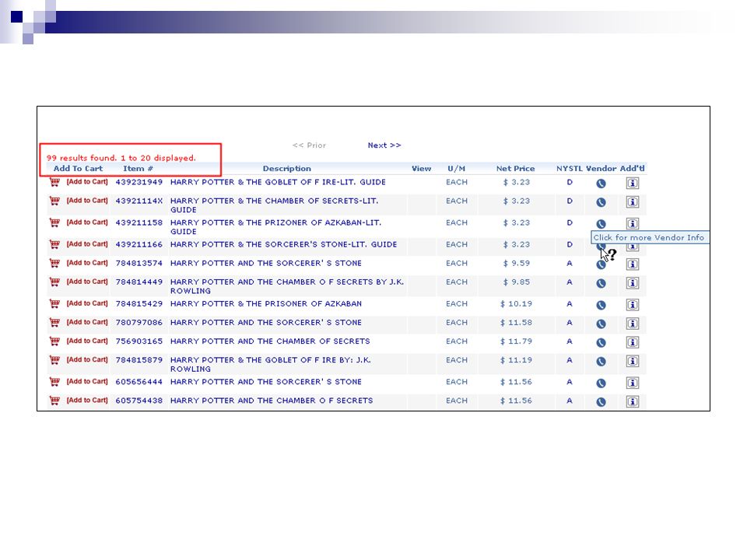
Task: Open vendor info for item 605656444
Action: (601, 383)
